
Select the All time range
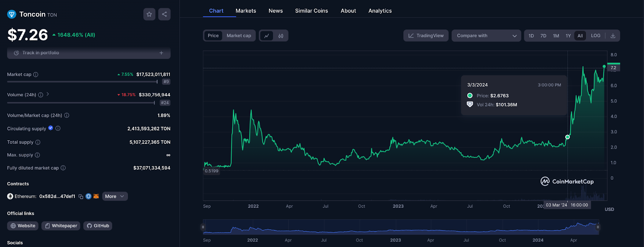click(580, 36)
